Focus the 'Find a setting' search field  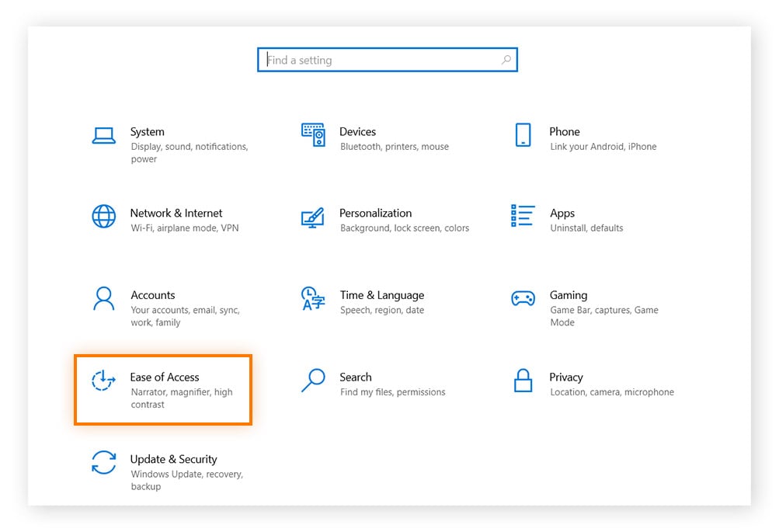(x=379, y=60)
